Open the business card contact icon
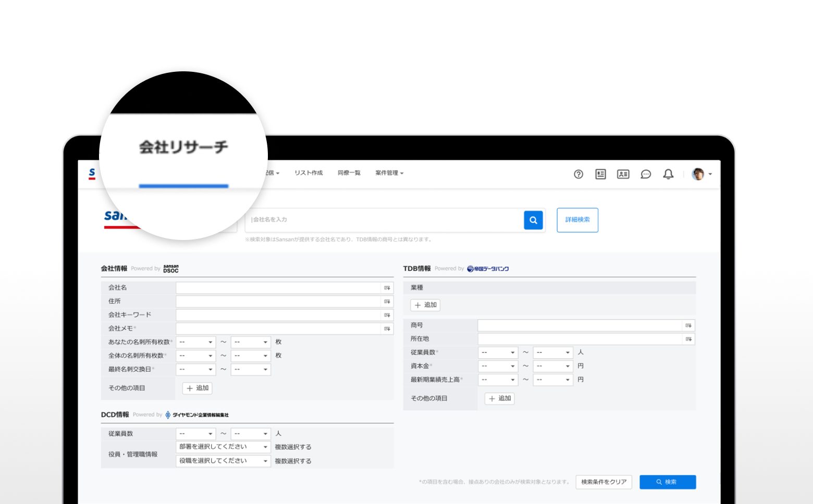The height and width of the screenshot is (504, 813). [x=623, y=174]
